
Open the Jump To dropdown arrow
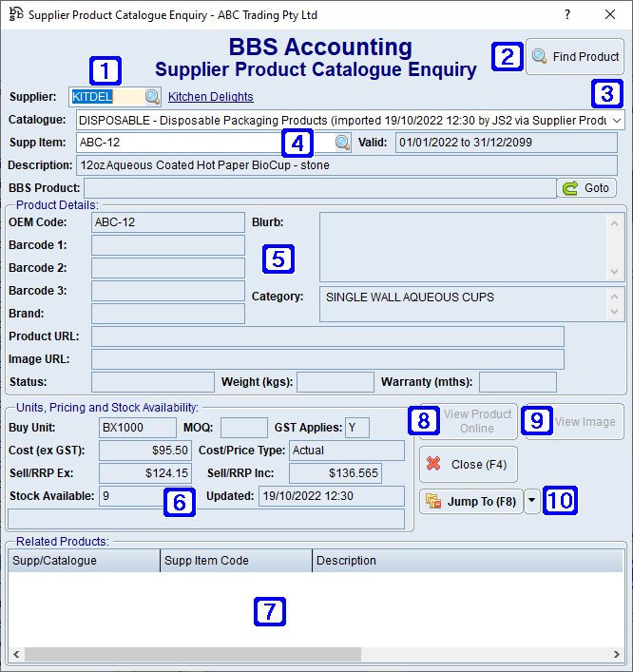pos(532,501)
